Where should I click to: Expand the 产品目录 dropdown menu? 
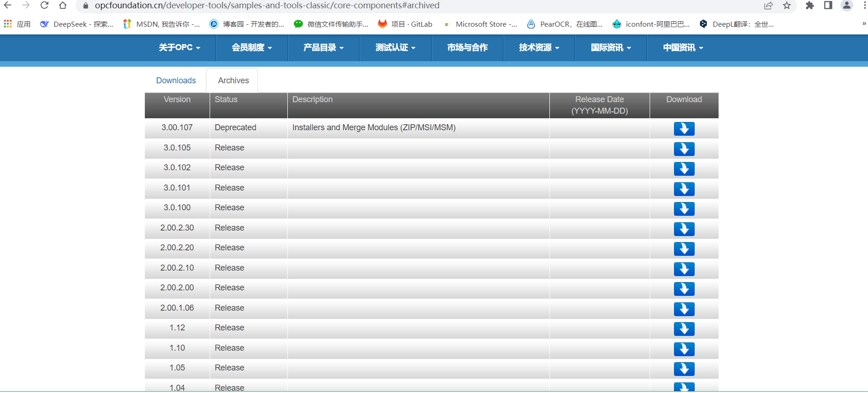324,47
